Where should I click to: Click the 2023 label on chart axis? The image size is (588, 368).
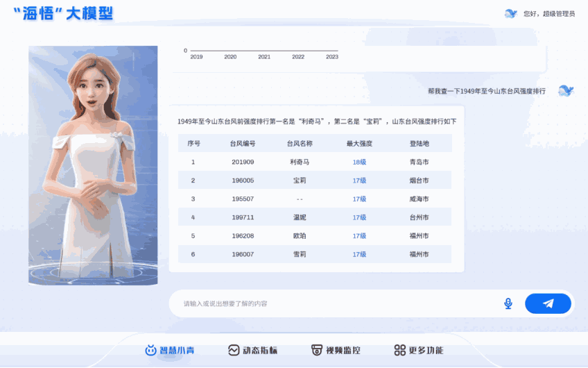click(x=332, y=57)
